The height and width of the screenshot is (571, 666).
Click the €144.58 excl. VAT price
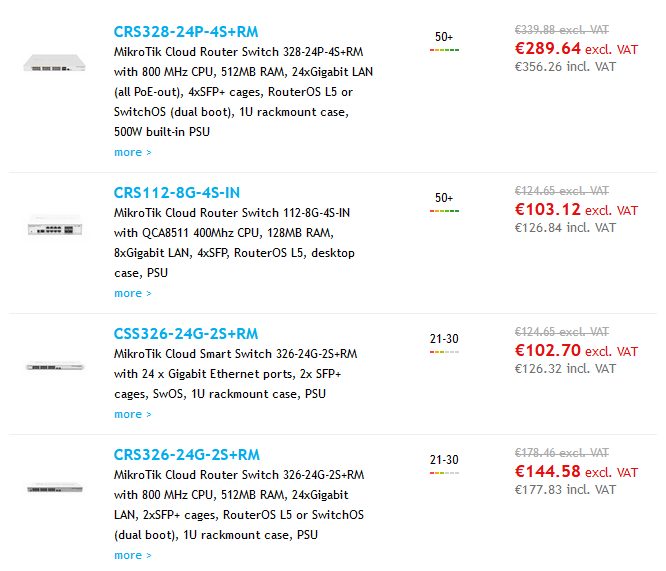[x=575, y=472]
